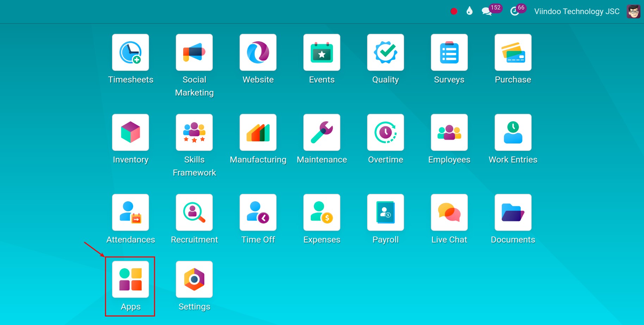Launch the Inventory app
Image resolution: width=644 pixels, height=325 pixels.
(130, 133)
